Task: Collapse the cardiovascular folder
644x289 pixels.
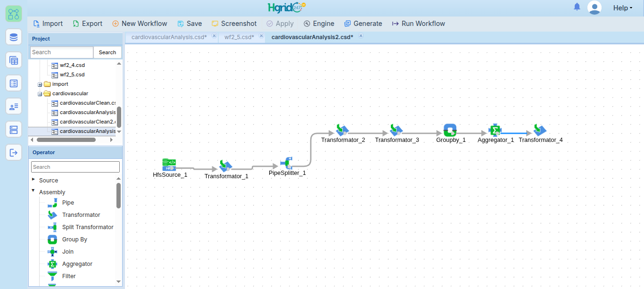Action: pyautogui.click(x=40, y=94)
